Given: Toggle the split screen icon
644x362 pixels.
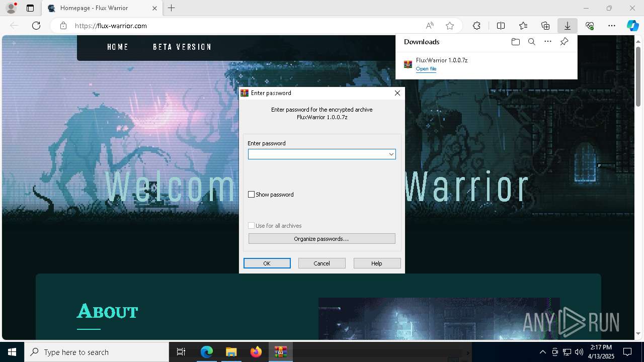Looking at the screenshot, I should 501,26.
